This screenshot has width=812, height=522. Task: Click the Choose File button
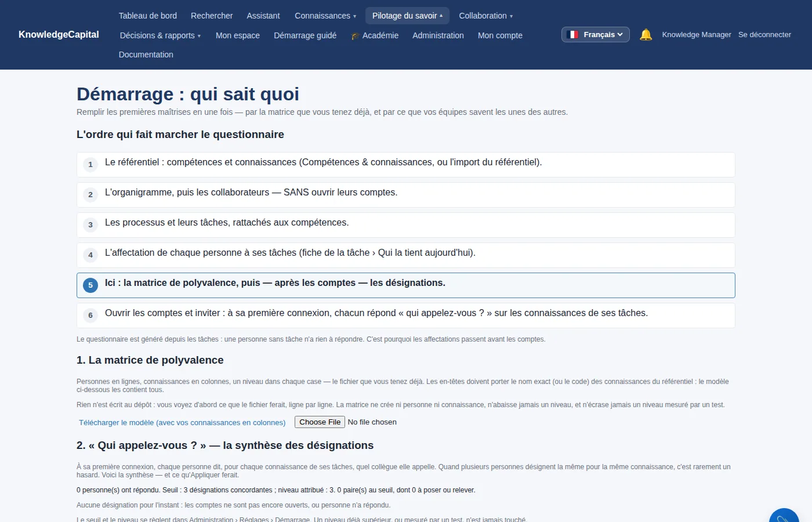pos(320,422)
